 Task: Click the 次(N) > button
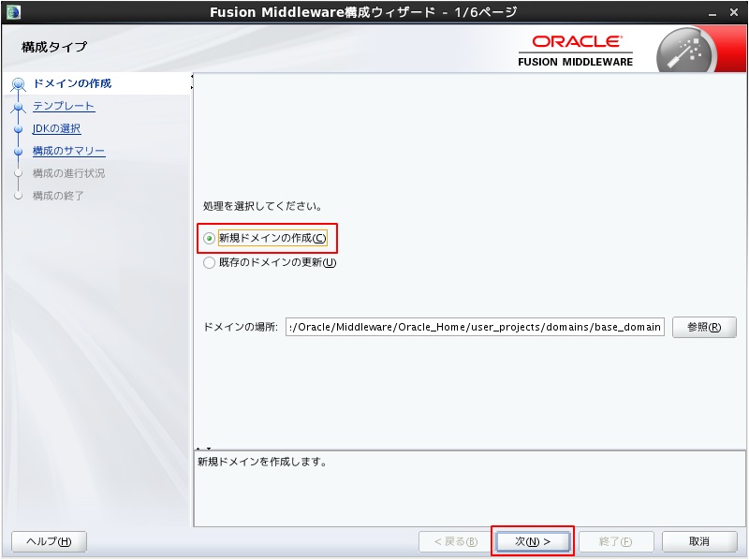click(533, 541)
